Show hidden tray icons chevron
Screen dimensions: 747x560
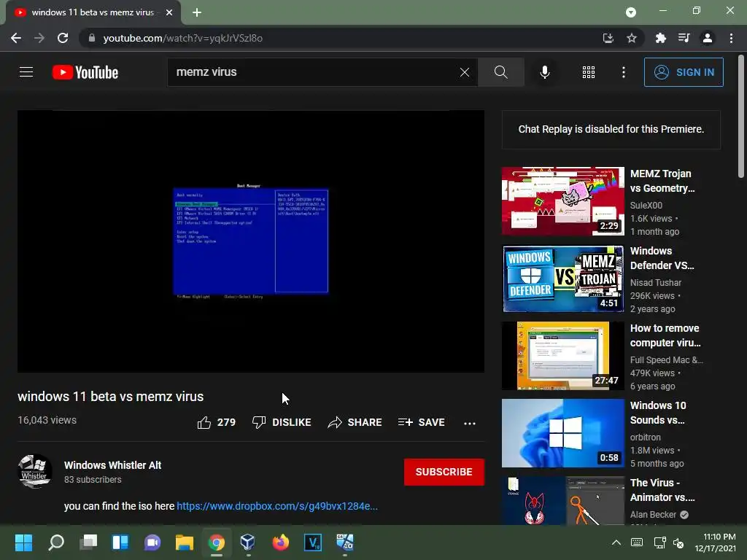pos(616,542)
